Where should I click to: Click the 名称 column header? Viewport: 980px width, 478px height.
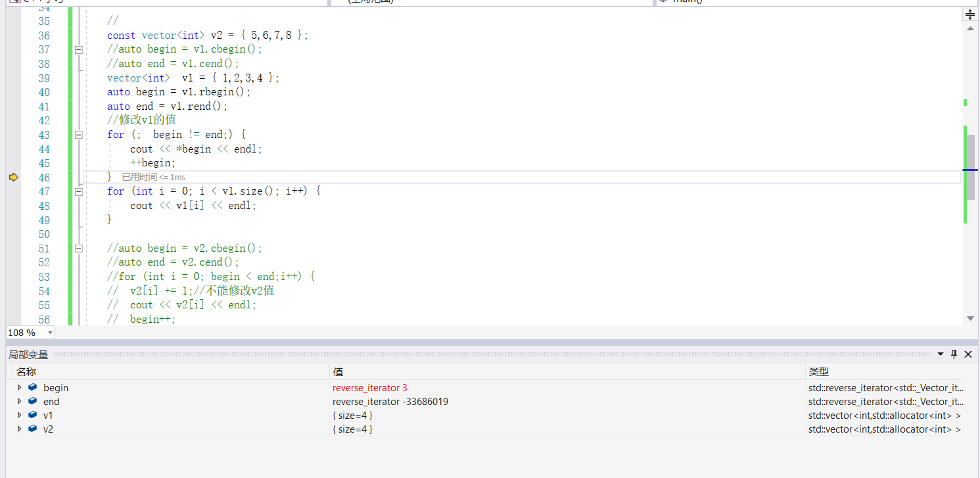coord(26,372)
